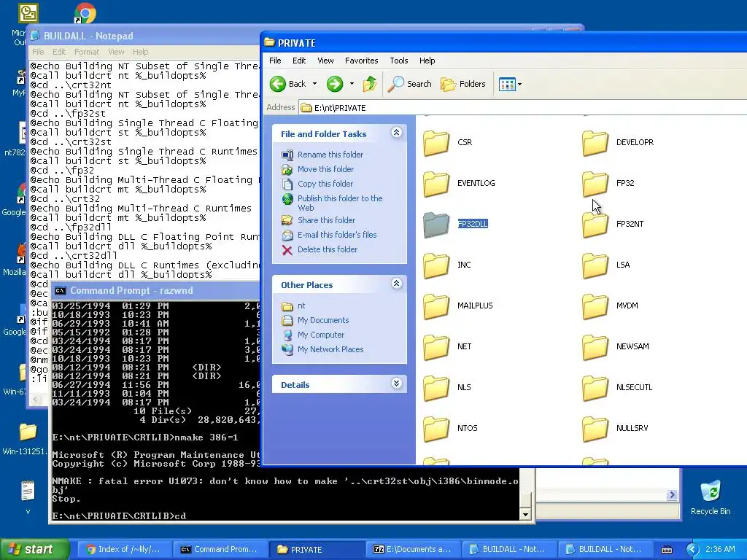The width and height of the screenshot is (747, 560).
Task: Expand hidden tray icons arrow
Action: click(x=693, y=550)
